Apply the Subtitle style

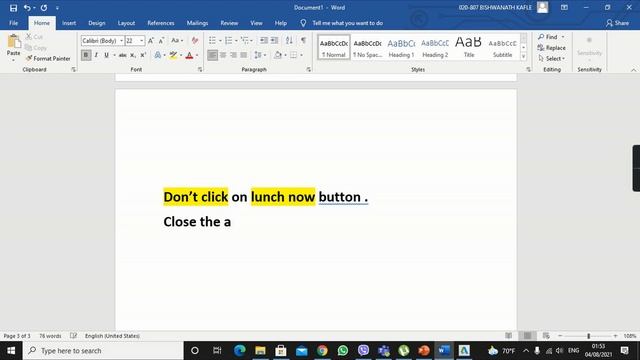(x=502, y=47)
